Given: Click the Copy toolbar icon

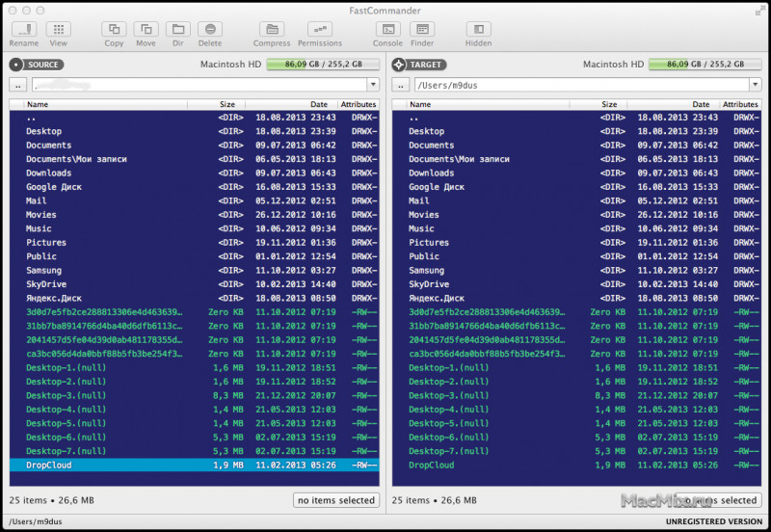Looking at the screenshot, I should (x=114, y=30).
